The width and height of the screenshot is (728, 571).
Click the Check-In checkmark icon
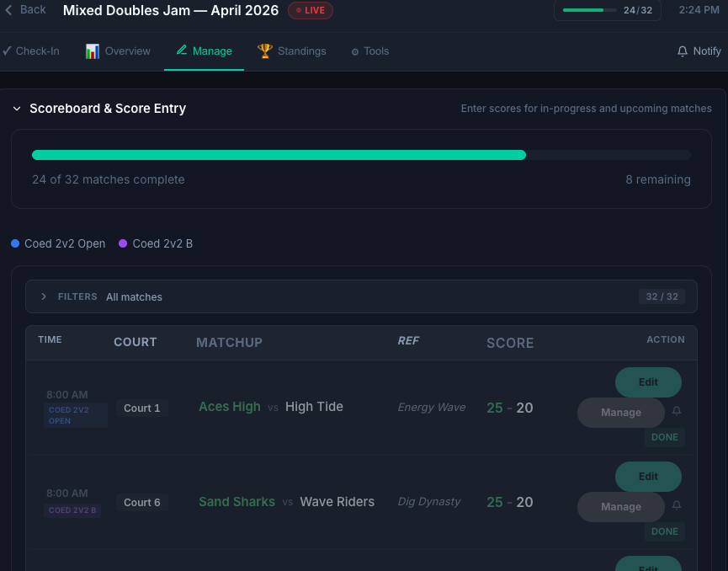tap(7, 51)
